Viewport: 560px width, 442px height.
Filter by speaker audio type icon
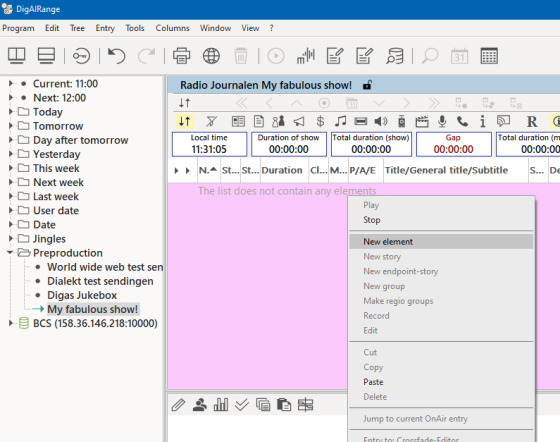pos(381,122)
